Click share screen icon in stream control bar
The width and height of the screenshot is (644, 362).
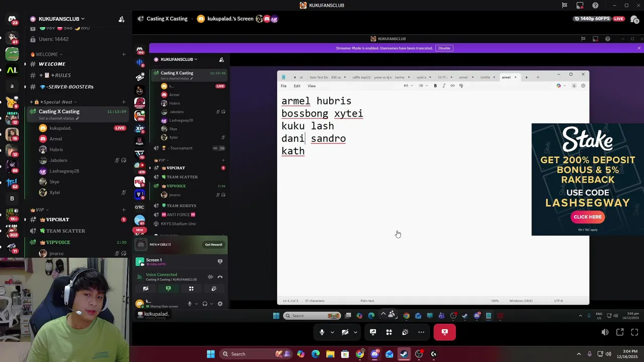point(373,332)
